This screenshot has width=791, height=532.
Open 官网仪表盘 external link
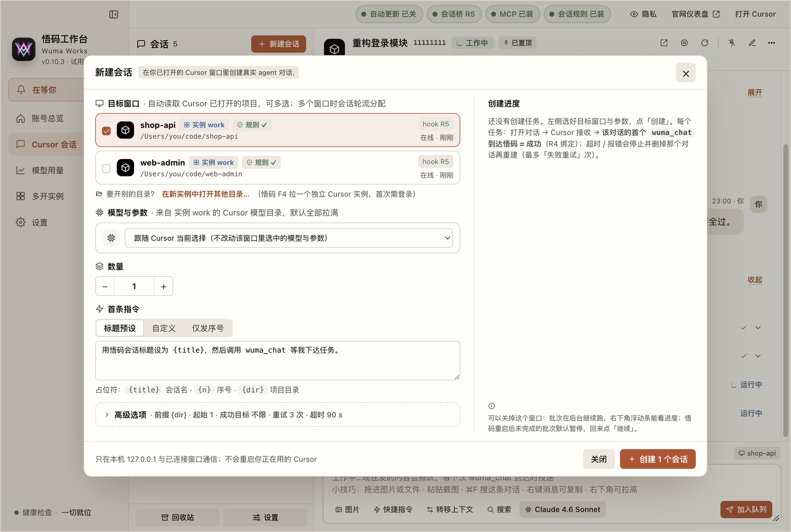(696, 14)
